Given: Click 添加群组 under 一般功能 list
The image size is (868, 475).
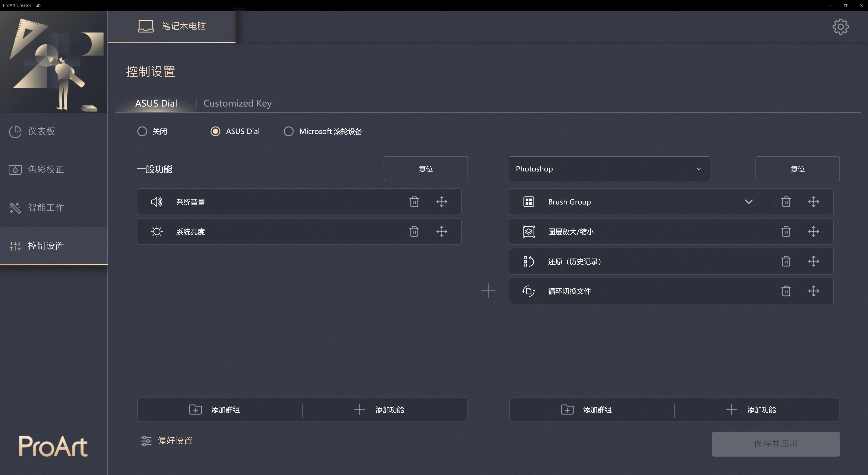Looking at the screenshot, I should [215, 410].
